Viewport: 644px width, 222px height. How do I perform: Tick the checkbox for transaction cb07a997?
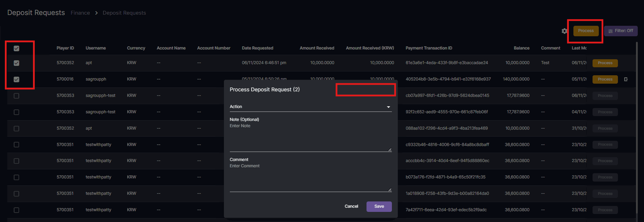[16, 96]
